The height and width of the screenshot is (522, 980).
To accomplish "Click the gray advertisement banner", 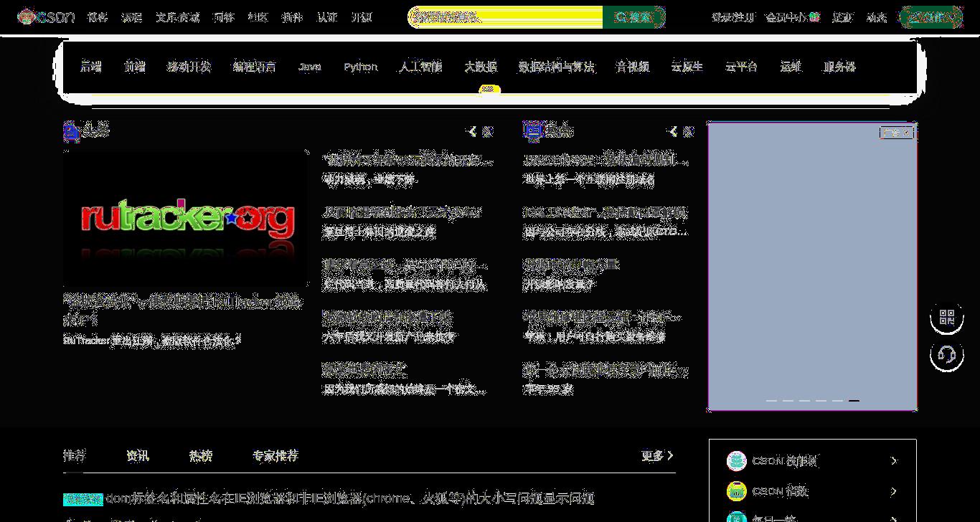I will click(x=812, y=266).
